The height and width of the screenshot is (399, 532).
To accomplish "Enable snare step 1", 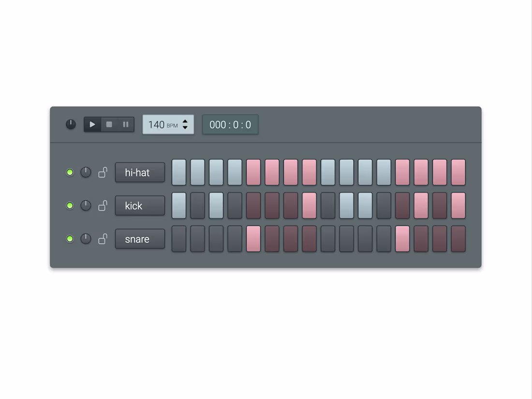I will tap(179, 239).
